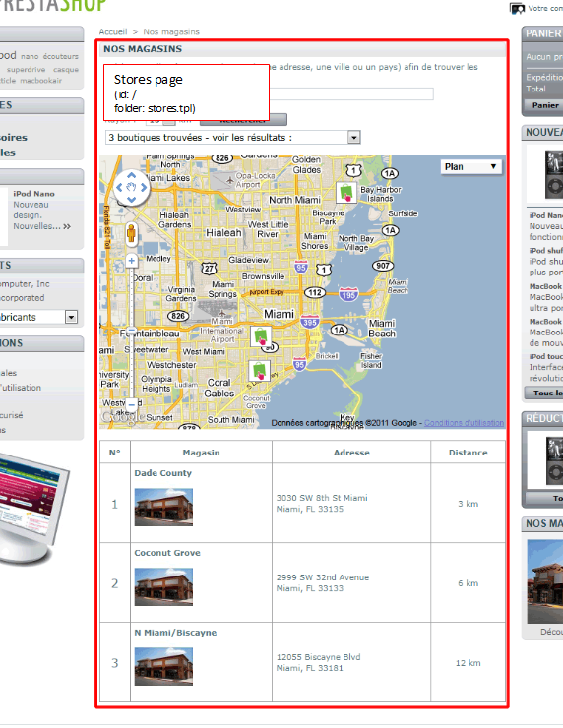
Task: Zoom out with the map minus button
Action: pyautogui.click(x=132, y=405)
